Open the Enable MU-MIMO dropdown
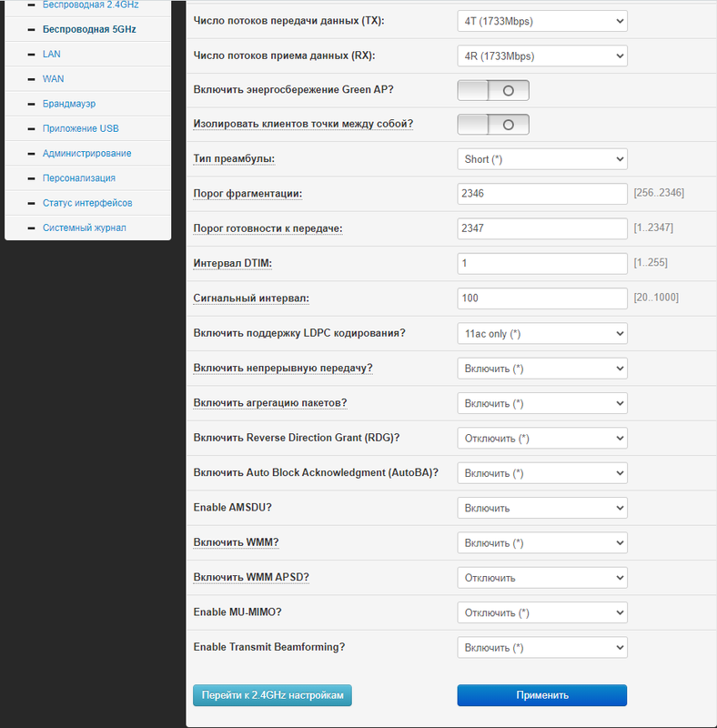 point(542,612)
